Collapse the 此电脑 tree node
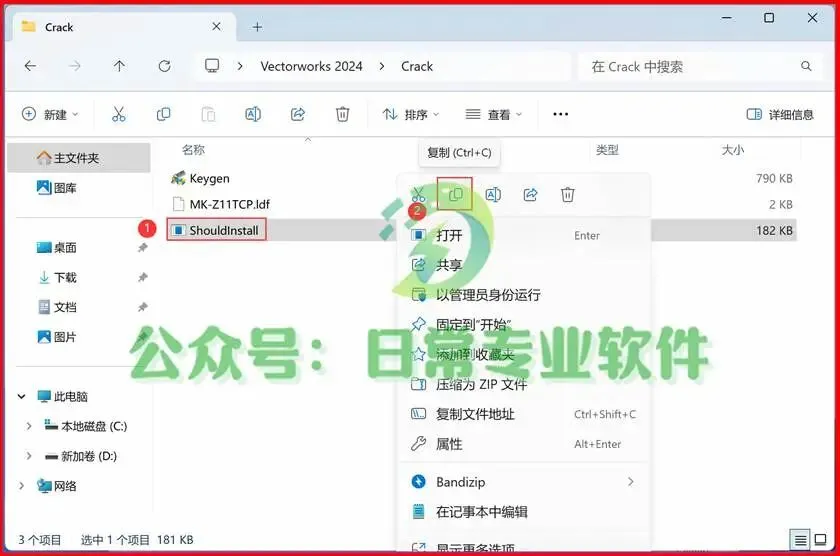This screenshot has width=840, height=556. 21,396
